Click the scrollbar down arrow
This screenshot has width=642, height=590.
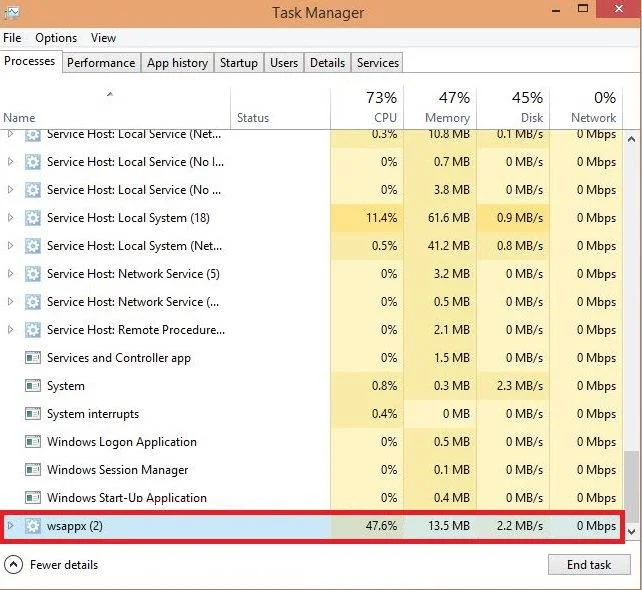[x=632, y=532]
